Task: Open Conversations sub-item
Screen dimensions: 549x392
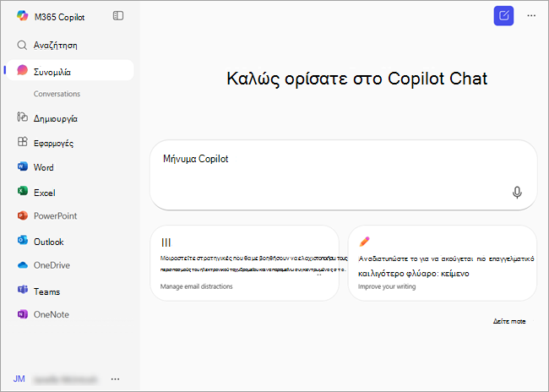Action: click(x=57, y=94)
